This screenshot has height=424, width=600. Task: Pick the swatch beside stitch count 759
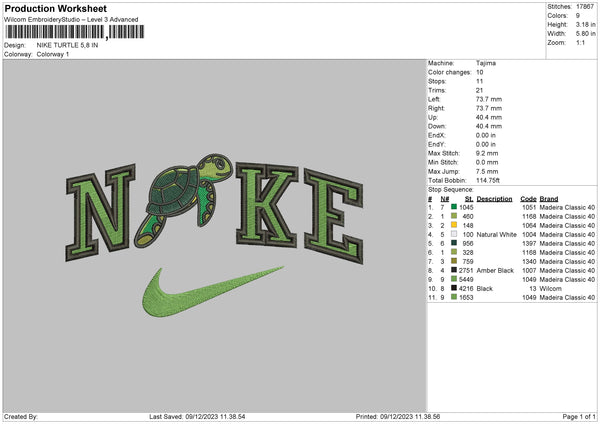click(x=454, y=261)
